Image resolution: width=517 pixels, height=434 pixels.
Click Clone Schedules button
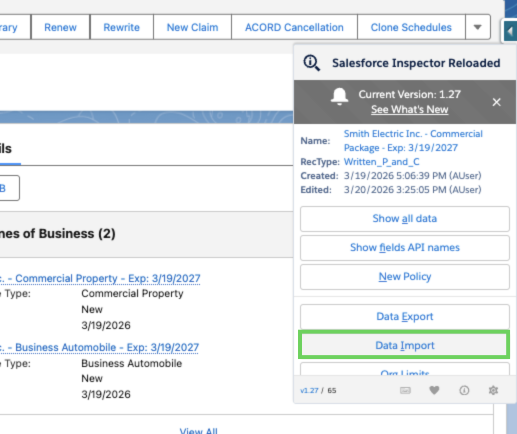(x=411, y=27)
